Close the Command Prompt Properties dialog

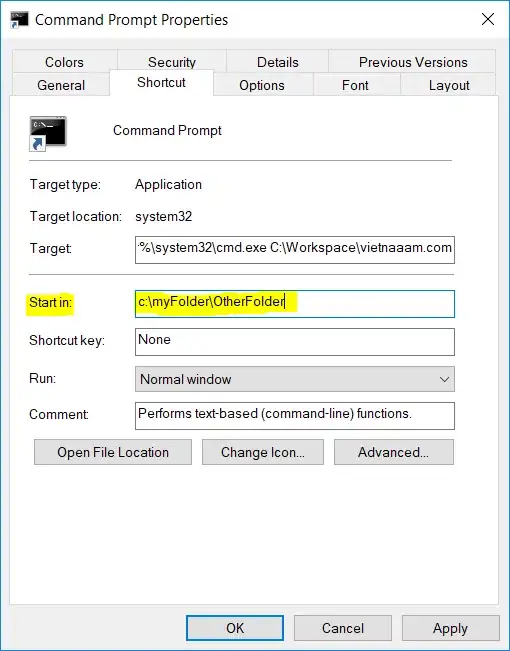click(x=488, y=19)
